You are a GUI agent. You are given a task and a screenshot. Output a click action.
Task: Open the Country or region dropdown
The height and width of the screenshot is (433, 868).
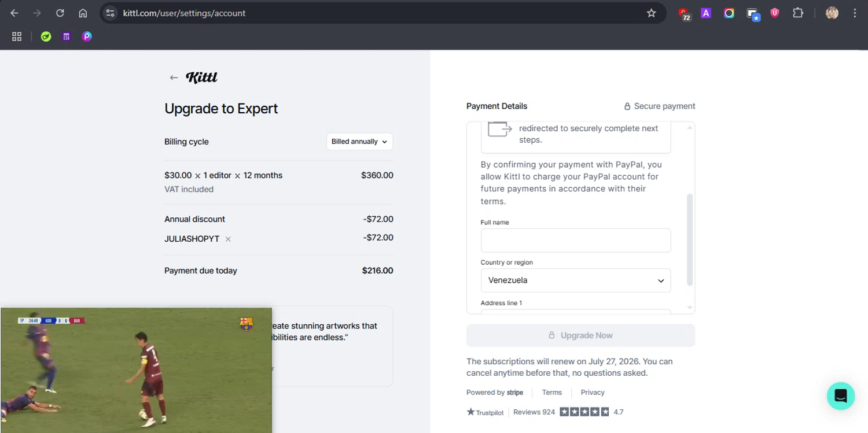tap(576, 280)
